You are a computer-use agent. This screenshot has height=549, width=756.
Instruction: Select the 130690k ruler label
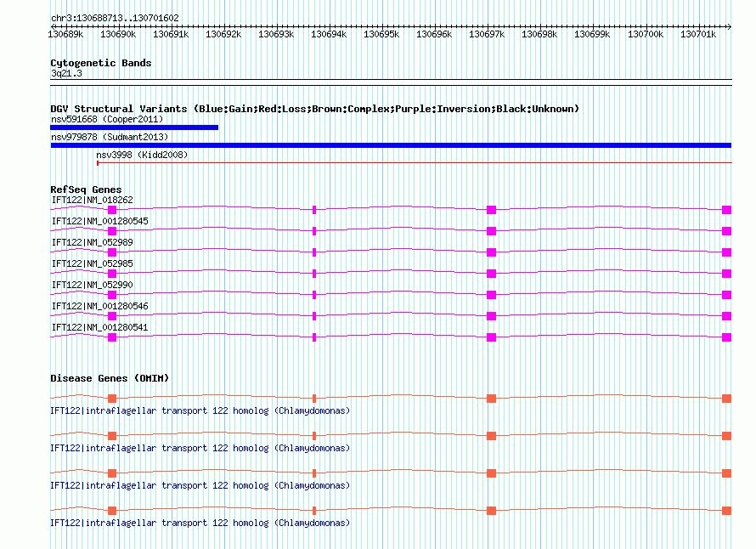pyautogui.click(x=118, y=34)
